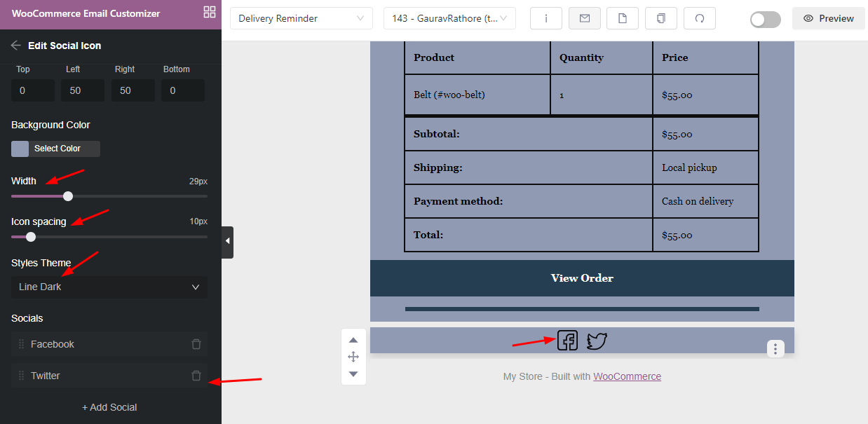Toggle the switch beside Preview
Image resolution: width=868 pixels, height=424 pixels.
point(765,19)
